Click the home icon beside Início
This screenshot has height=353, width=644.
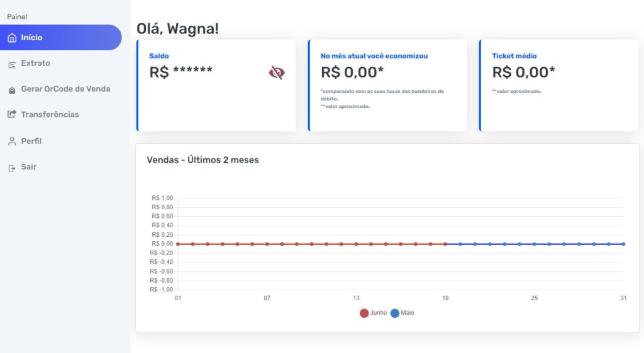point(13,38)
